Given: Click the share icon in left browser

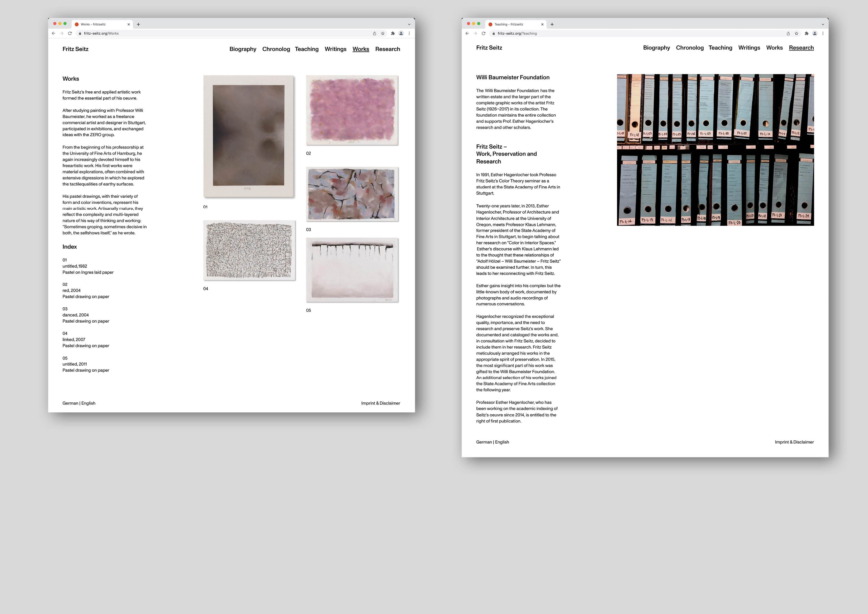Looking at the screenshot, I should [374, 33].
